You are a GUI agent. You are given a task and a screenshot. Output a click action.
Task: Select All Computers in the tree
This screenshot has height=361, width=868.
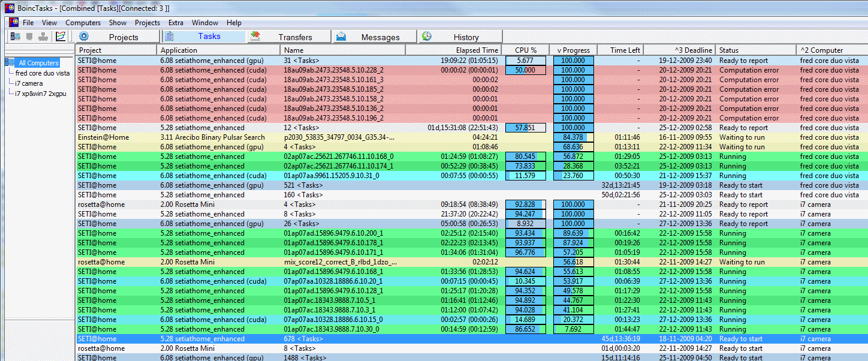click(38, 63)
